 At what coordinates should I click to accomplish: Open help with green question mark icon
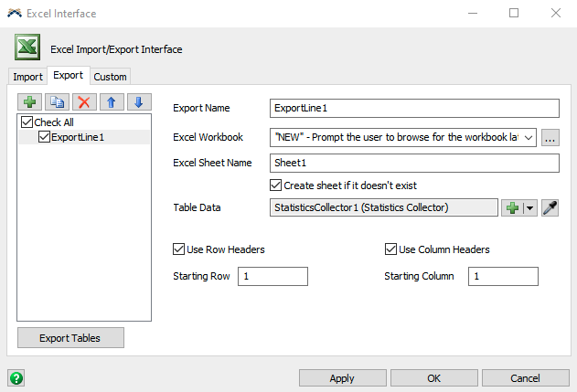16,377
